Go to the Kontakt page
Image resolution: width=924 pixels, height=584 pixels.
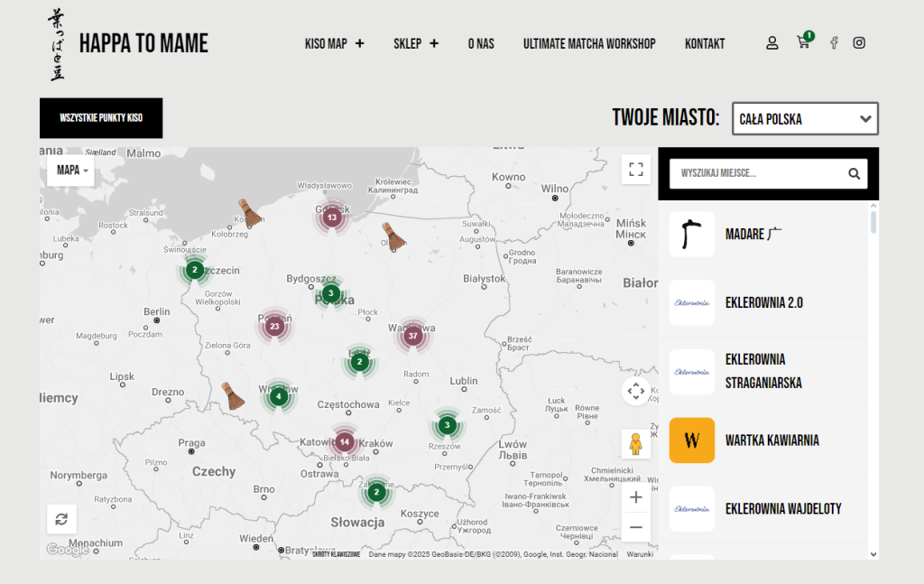pyautogui.click(x=705, y=44)
